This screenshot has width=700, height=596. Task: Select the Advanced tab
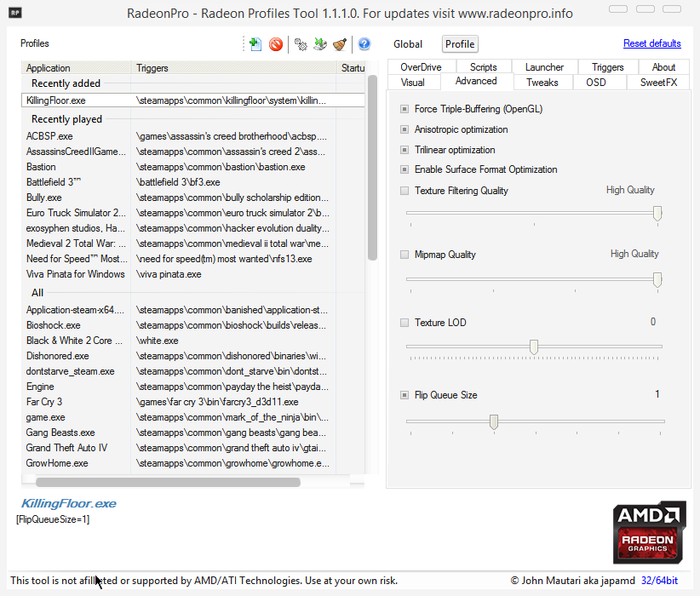click(x=476, y=81)
